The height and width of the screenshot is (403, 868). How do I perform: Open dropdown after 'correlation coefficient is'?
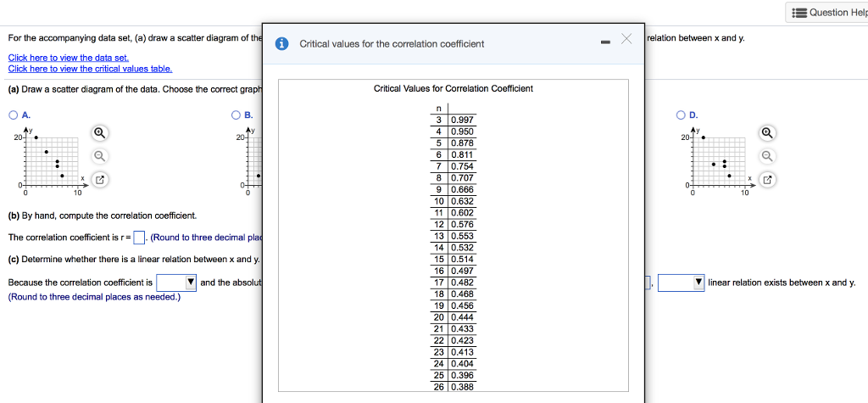pos(176,283)
